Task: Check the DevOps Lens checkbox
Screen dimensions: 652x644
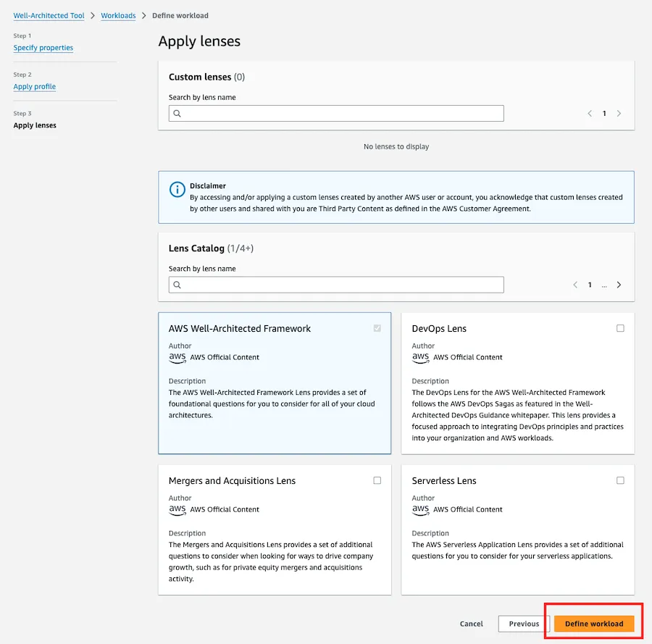Action: click(620, 328)
